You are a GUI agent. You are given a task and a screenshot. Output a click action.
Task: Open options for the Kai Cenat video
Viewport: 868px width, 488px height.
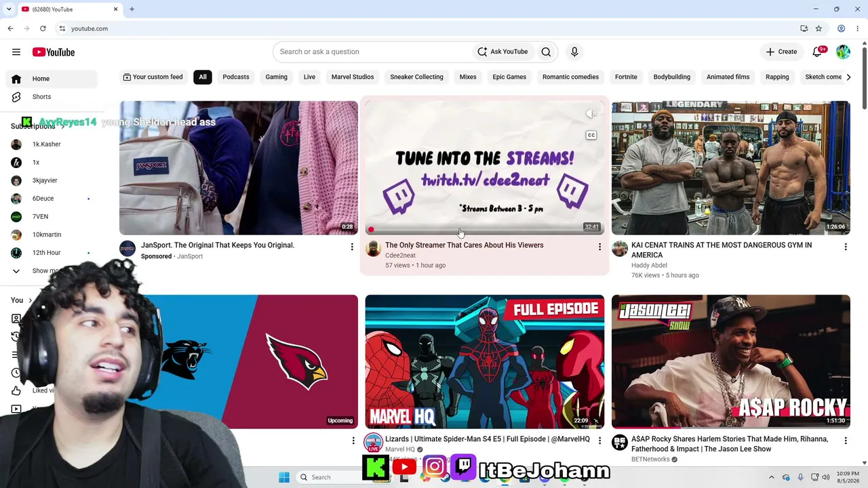pyautogui.click(x=846, y=247)
